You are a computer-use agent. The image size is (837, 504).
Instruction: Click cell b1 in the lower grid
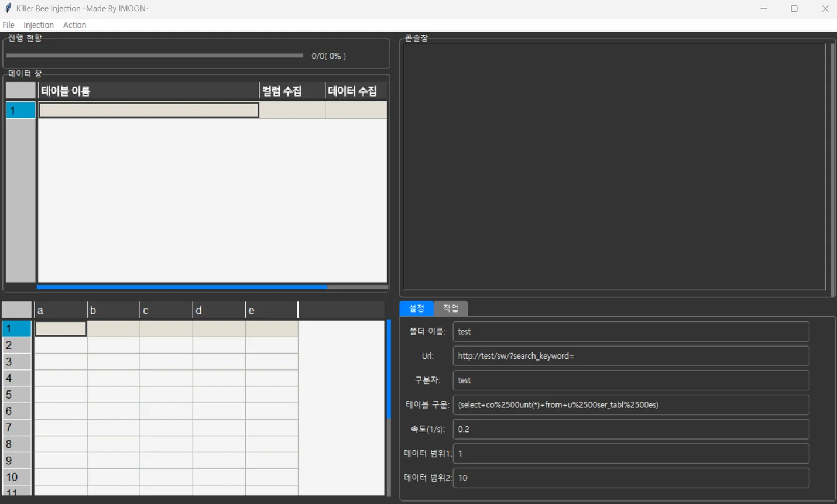point(114,328)
